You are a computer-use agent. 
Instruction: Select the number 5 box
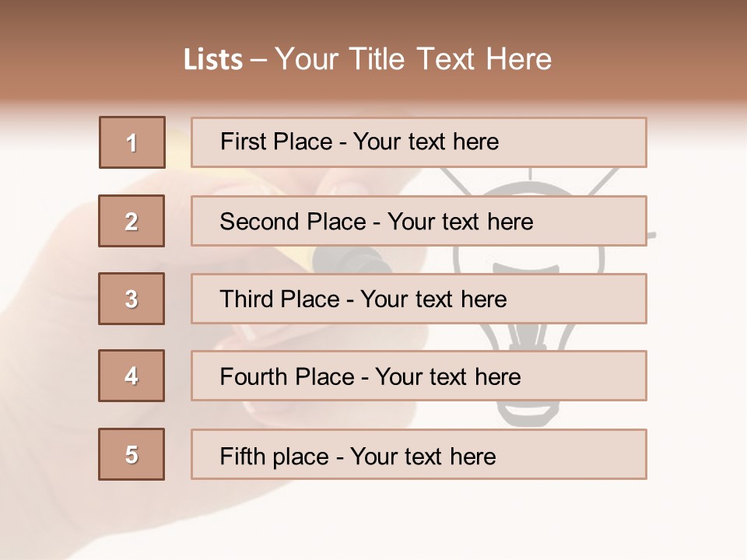click(132, 454)
